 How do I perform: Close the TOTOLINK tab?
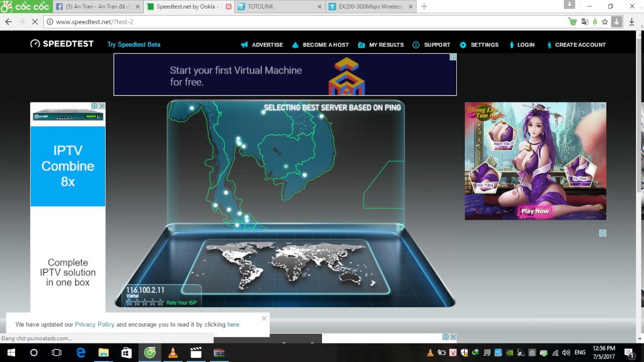point(319,7)
